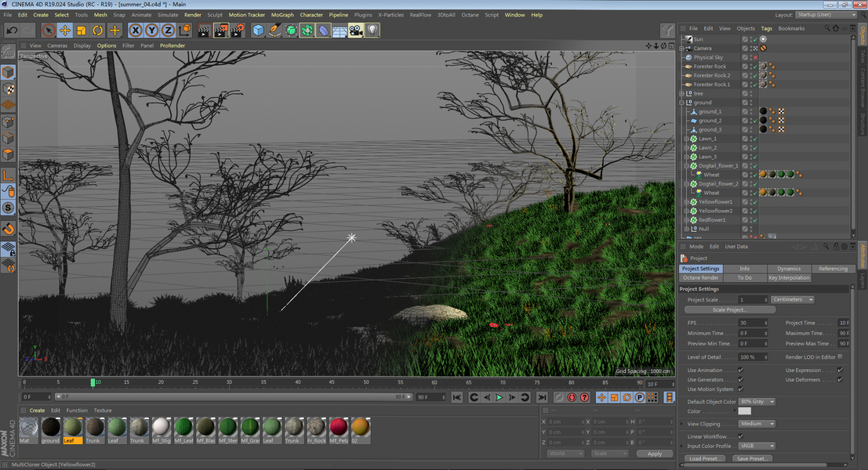Toggle Linear Workflow checkbox
Viewport: 868px width, 470px height.
click(741, 436)
